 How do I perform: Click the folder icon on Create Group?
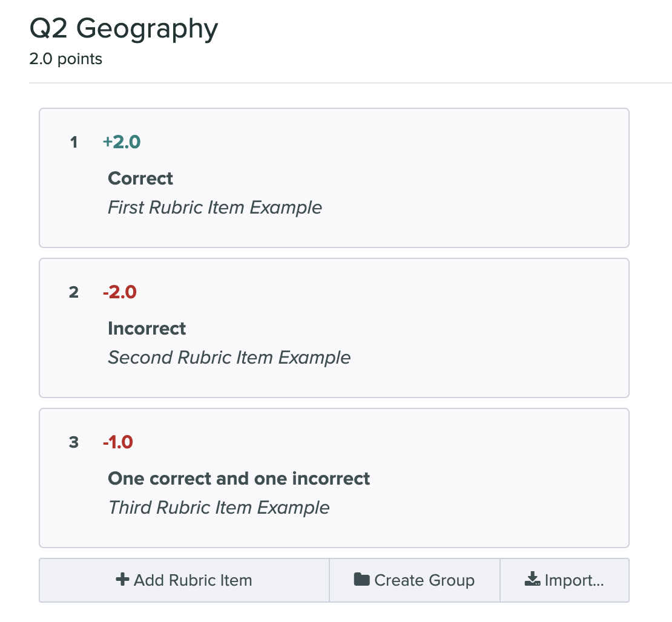pos(361,580)
